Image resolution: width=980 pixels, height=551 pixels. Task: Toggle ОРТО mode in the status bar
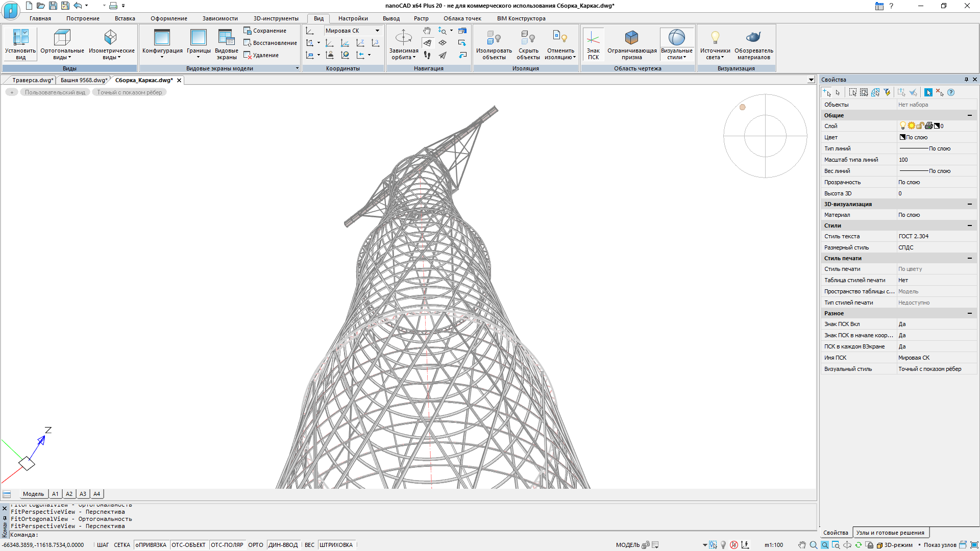[255, 545]
